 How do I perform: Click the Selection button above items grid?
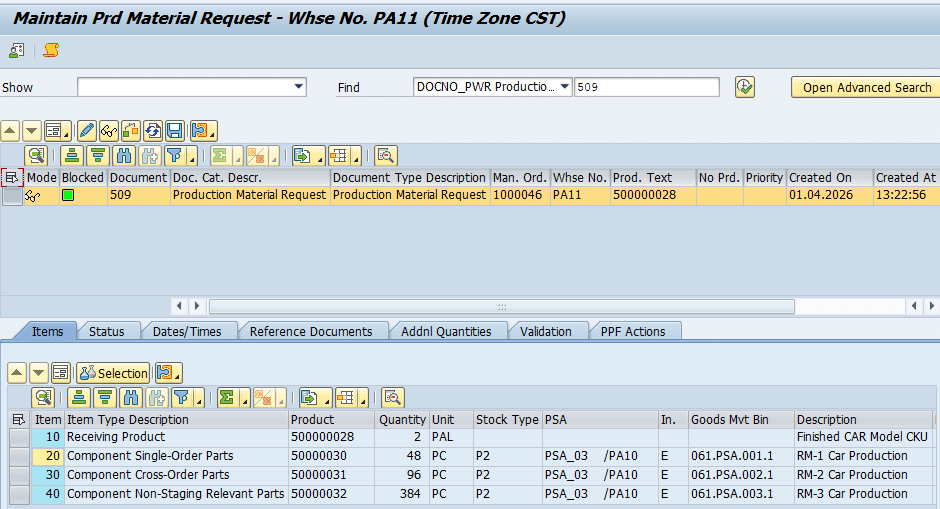click(113, 373)
